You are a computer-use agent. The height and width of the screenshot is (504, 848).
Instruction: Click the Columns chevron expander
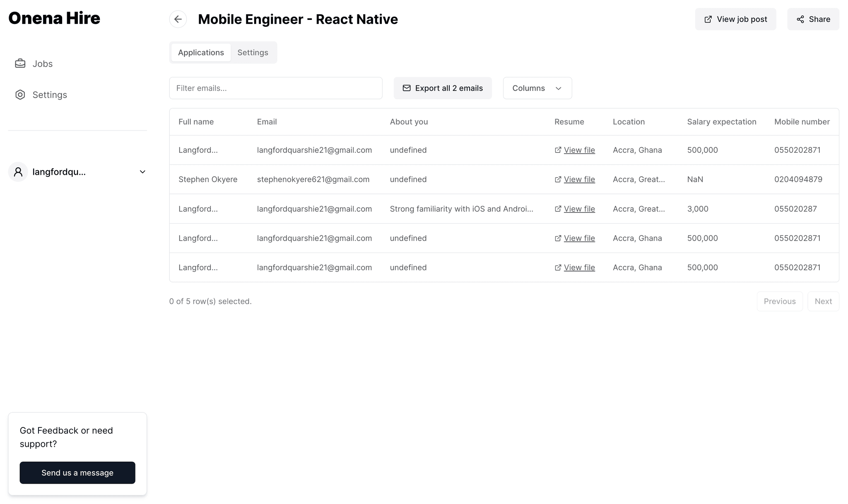[x=558, y=88]
